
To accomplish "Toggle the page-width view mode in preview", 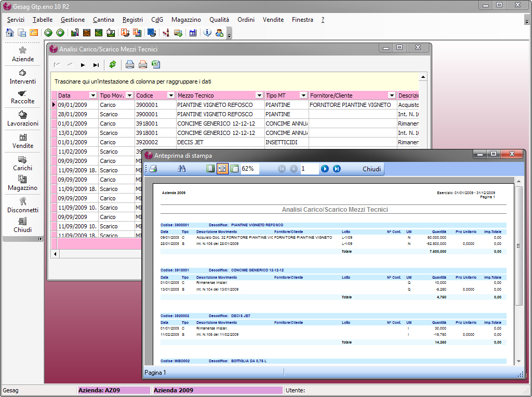I will pos(222,169).
